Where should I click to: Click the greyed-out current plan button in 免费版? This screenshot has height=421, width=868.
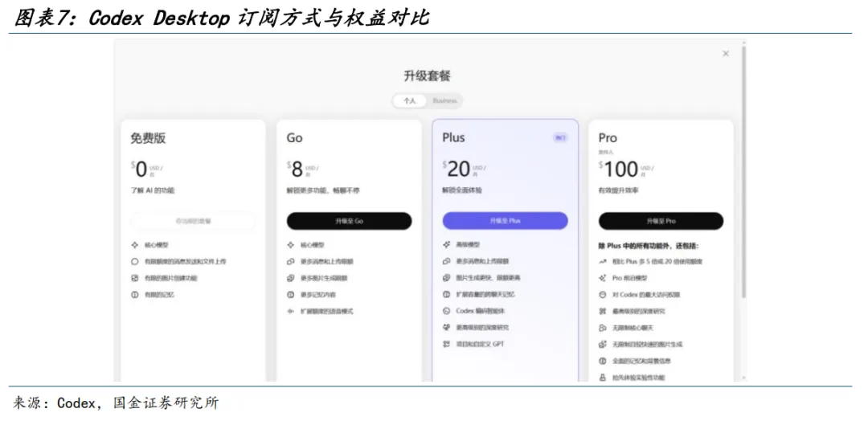point(193,221)
